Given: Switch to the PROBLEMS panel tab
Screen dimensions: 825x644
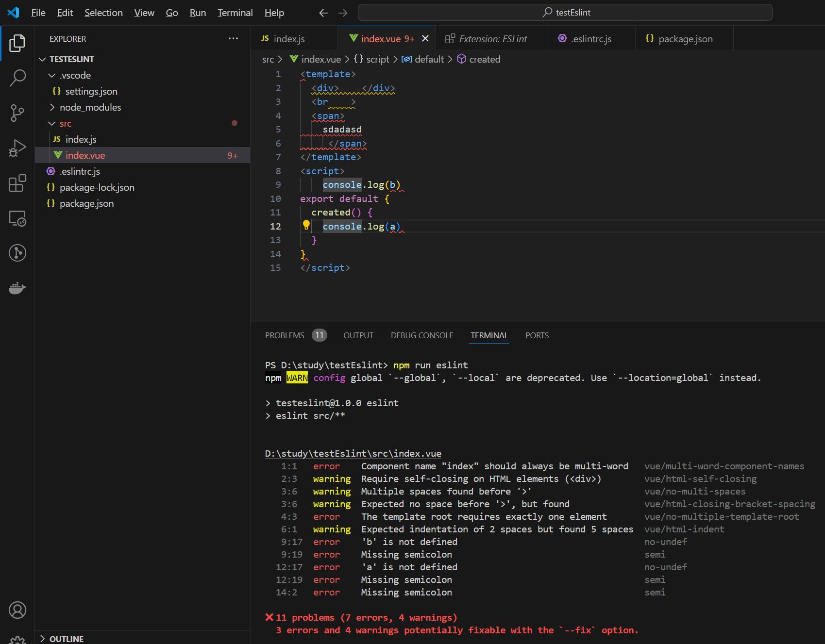Looking at the screenshot, I should (285, 335).
